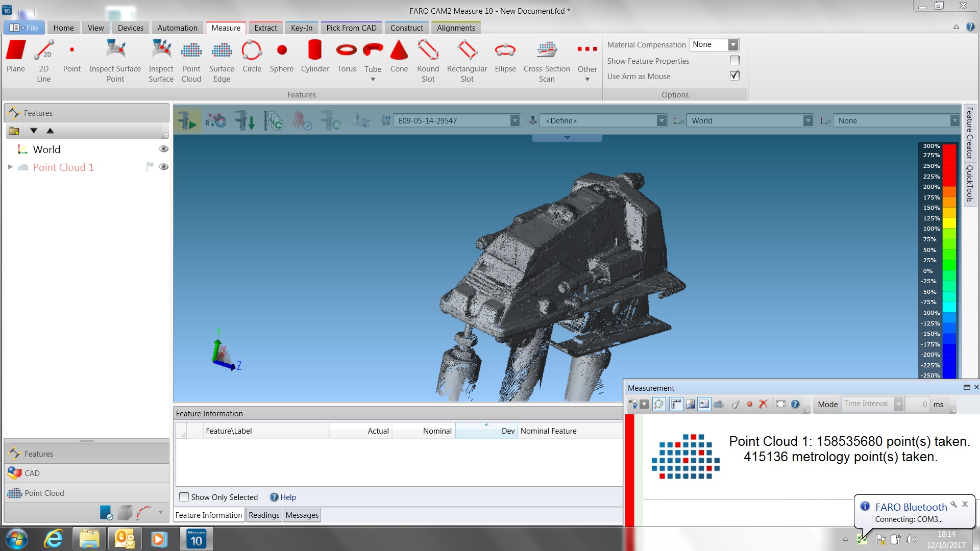This screenshot has width=980, height=551.
Task: Pick the Torus measure tool
Action: click(347, 56)
